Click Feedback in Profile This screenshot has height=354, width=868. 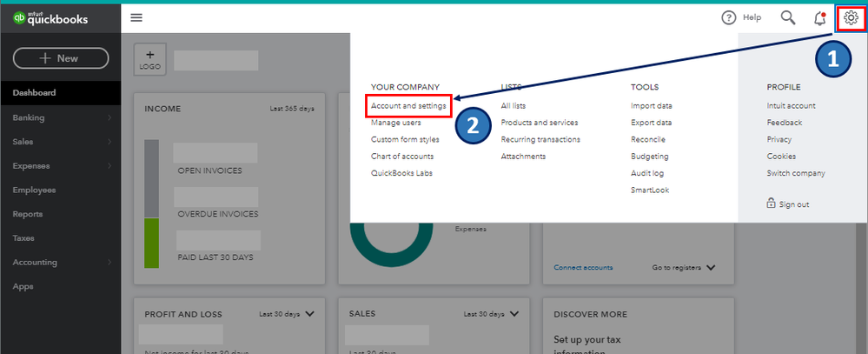[x=785, y=123]
